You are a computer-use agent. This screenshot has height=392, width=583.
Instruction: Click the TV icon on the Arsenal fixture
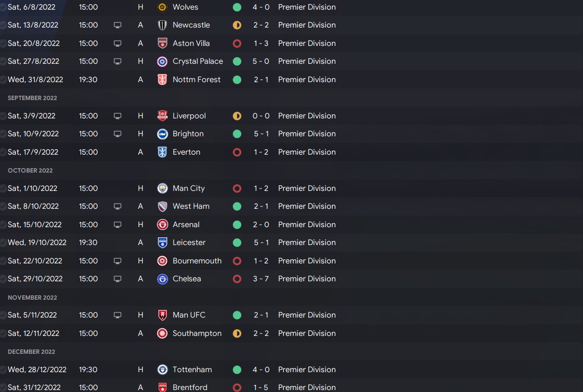[x=117, y=225]
